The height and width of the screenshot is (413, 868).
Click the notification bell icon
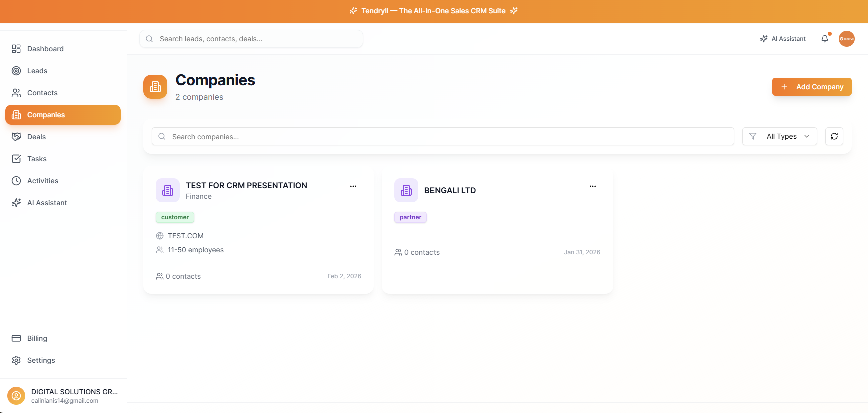(825, 39)
